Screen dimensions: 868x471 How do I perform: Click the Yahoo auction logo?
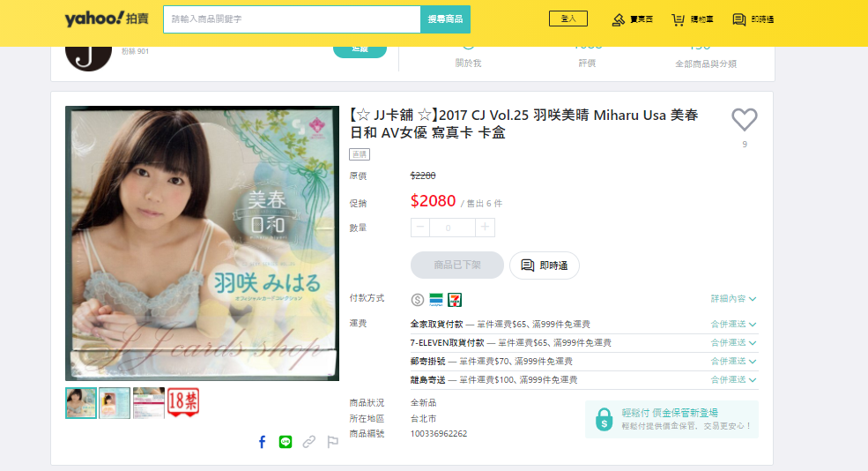coord(107,19)
